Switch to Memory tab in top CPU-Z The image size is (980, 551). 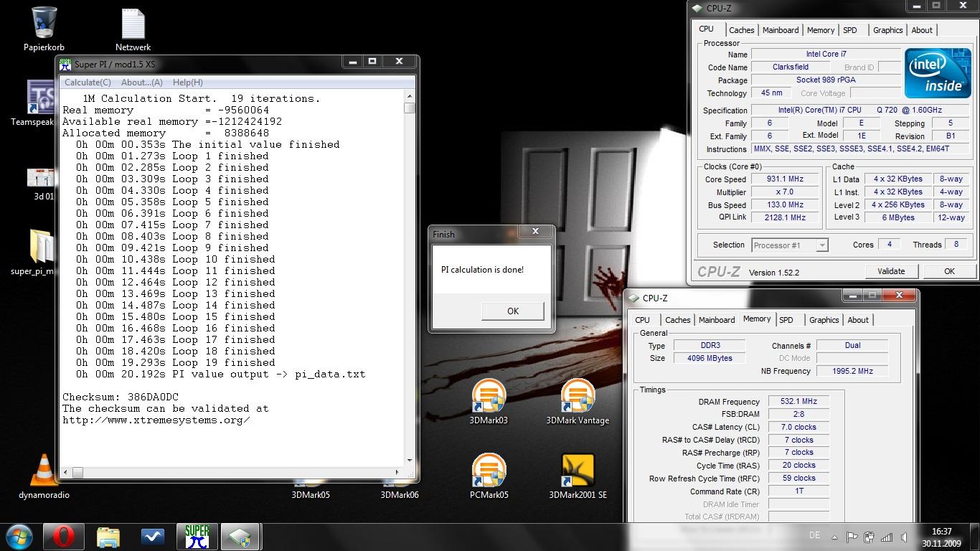pyautogui.click(x=821, y=30)
